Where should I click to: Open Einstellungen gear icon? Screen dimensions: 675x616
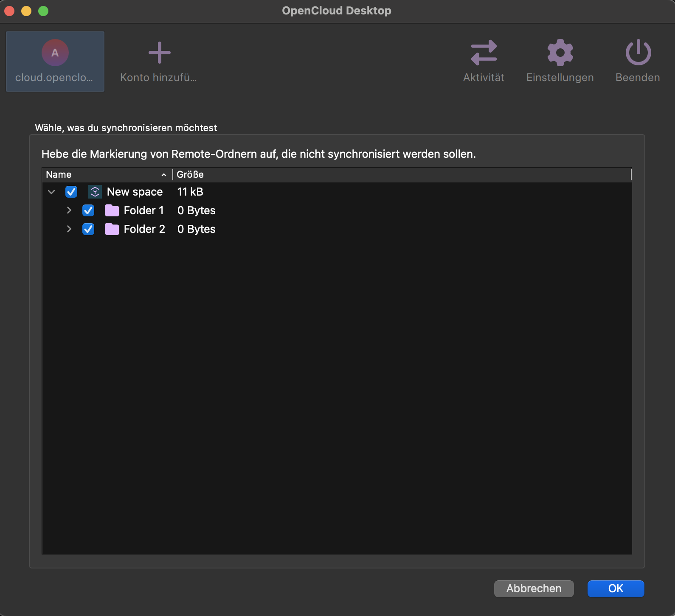[x=560, y=53]
